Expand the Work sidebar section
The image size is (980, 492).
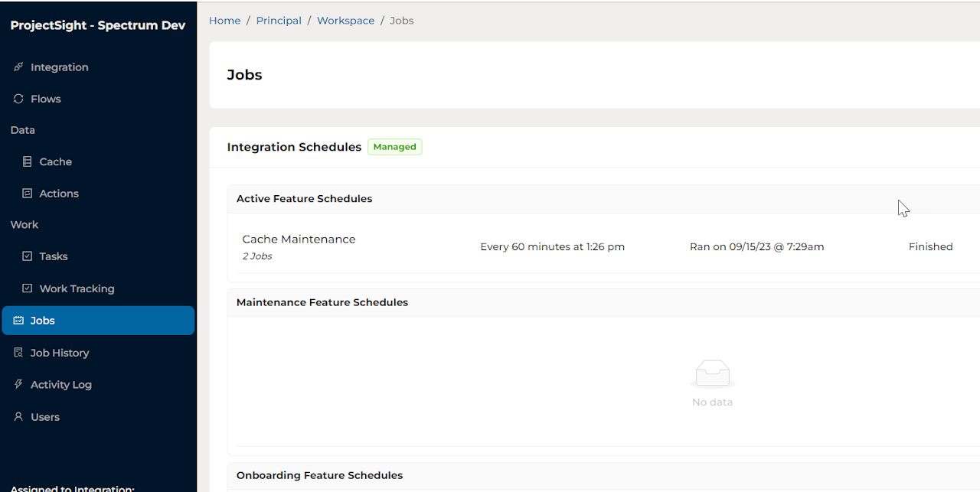point(24,225)
